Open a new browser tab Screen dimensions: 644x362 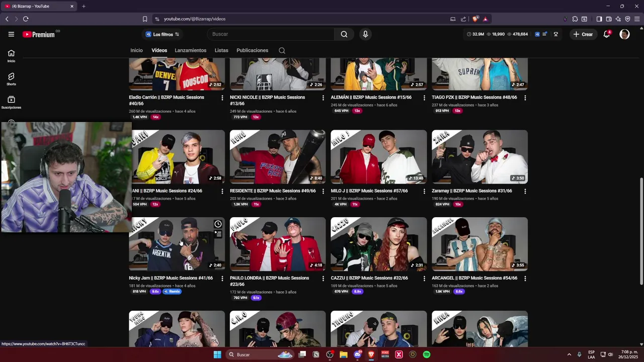(x=84, y=6)
